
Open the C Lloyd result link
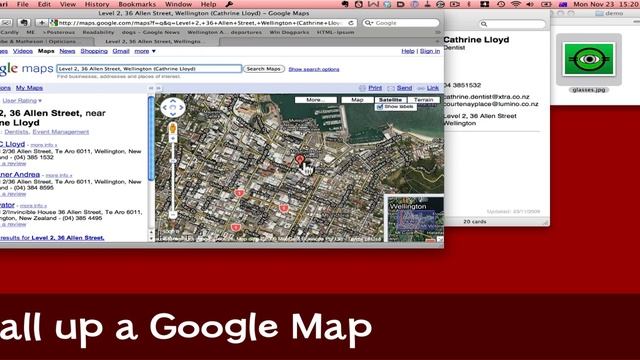[12, 144]
